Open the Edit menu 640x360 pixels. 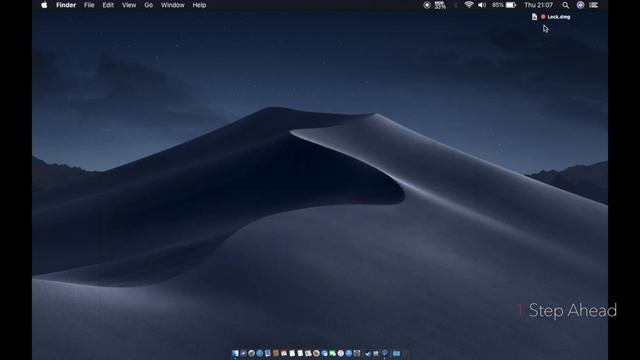pos(108,5)
